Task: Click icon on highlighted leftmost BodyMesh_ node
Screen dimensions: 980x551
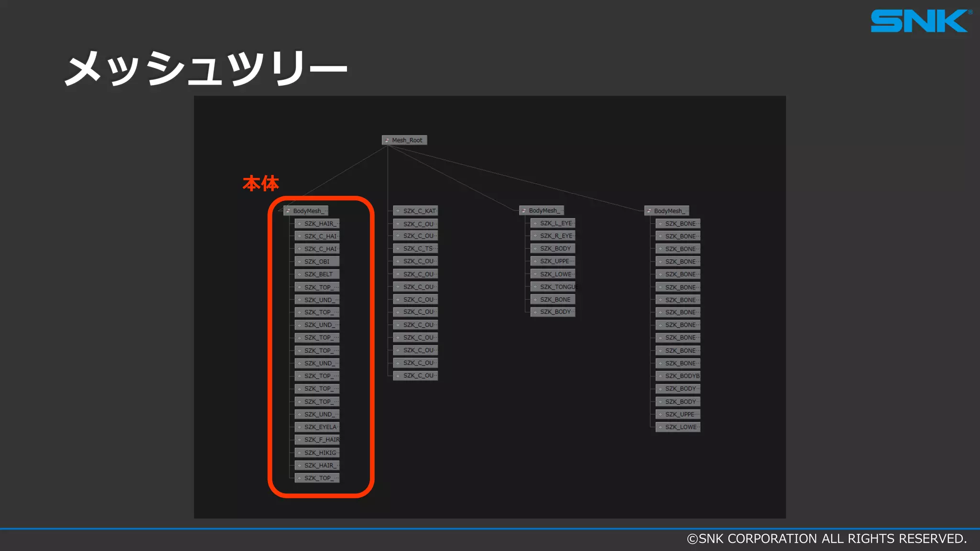Action: click(288, 211)
